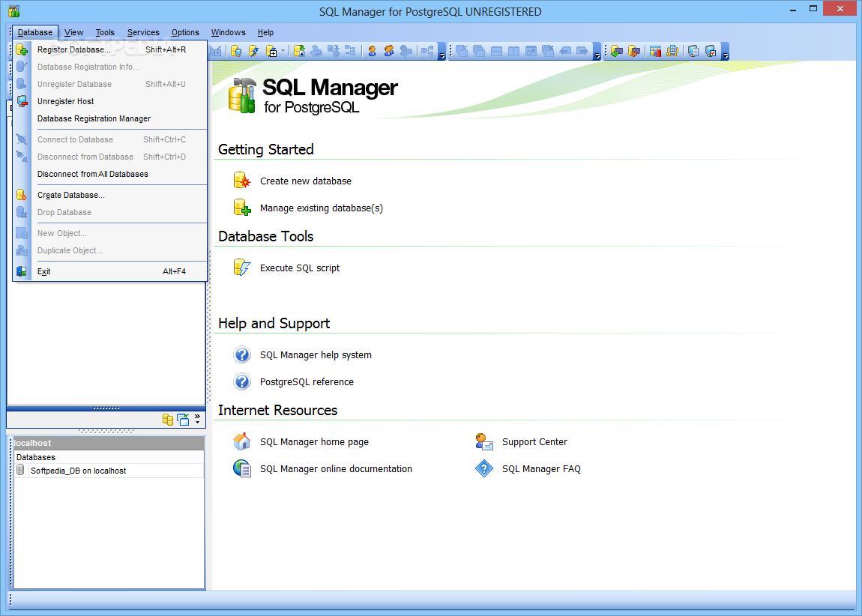The width and height of the screenshot is (862, 616).
Task: Open Manage existing database(s) link
Action: (x=322, y=208)
